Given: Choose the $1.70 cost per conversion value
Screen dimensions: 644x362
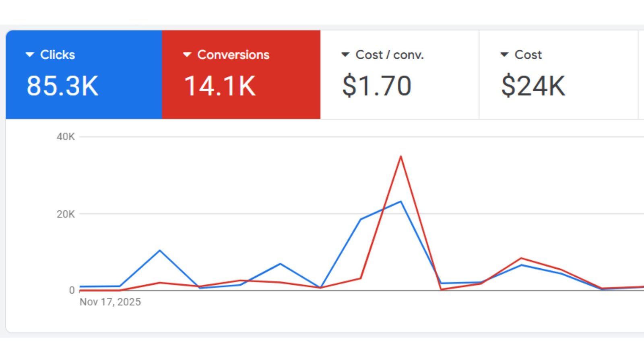Looking at the screenshot, I should pyautogui.click(x=377, y=86).
